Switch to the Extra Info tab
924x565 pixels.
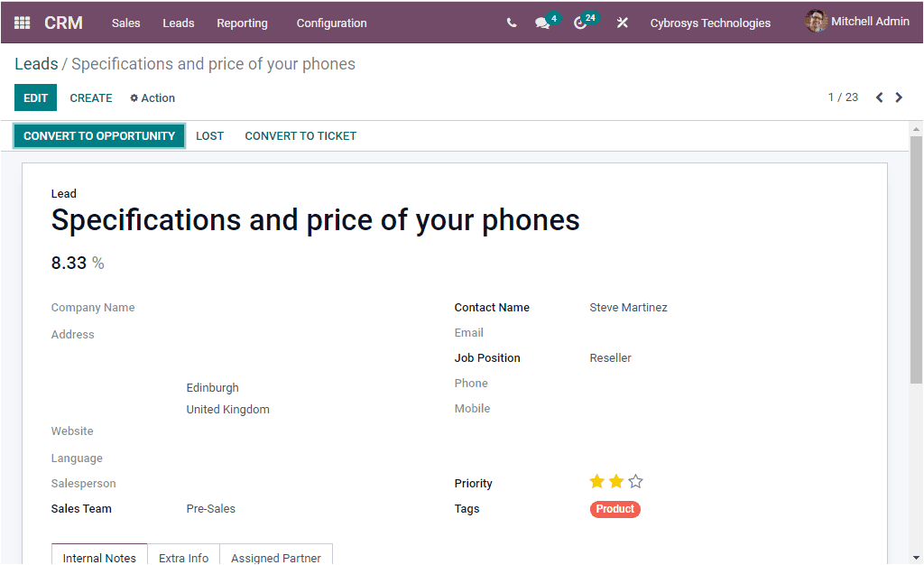pyautogui.click(x=183, y=558)
